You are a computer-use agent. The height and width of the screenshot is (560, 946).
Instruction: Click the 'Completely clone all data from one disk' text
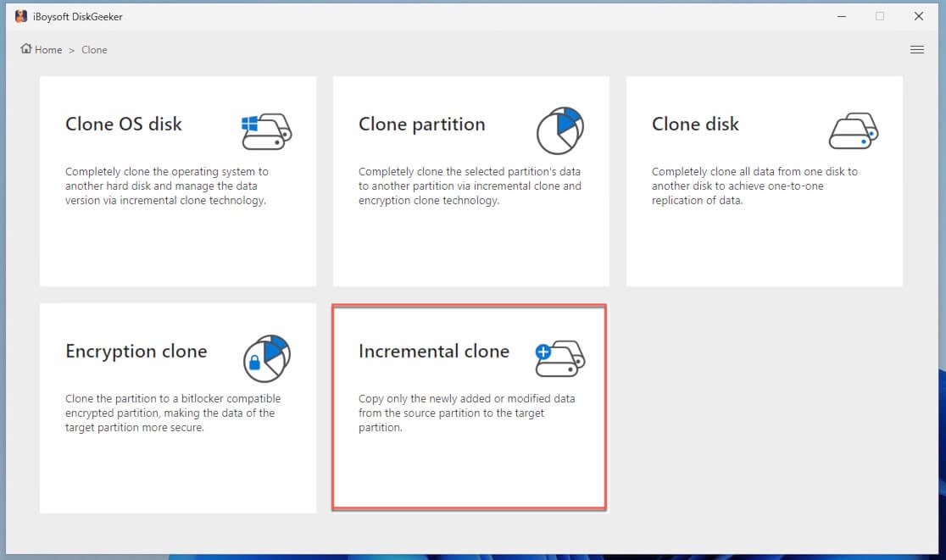click(x=754, y=186)
